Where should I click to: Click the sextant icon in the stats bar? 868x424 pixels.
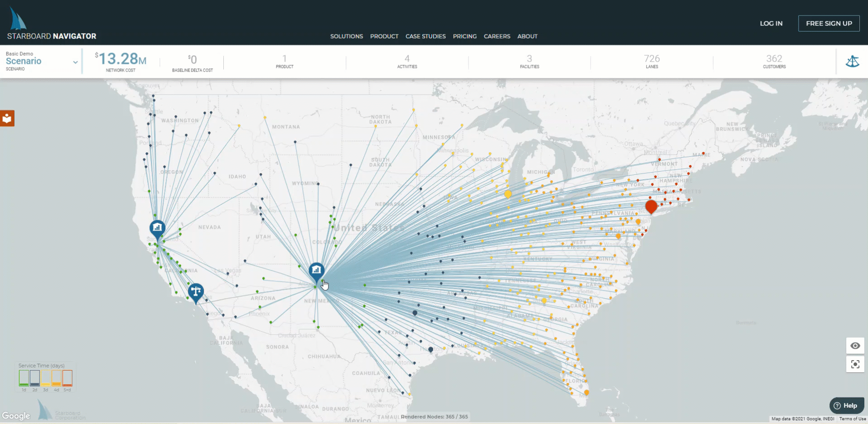(852, 61)
